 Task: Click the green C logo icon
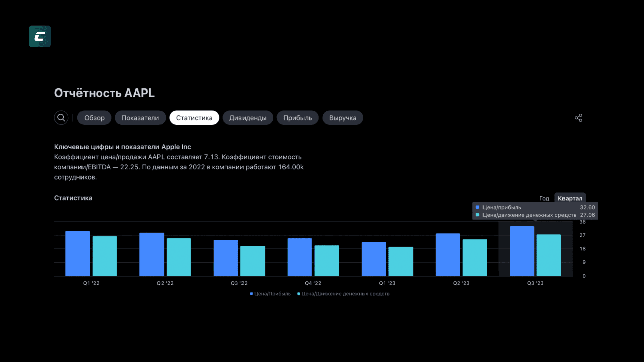point(40,36)
